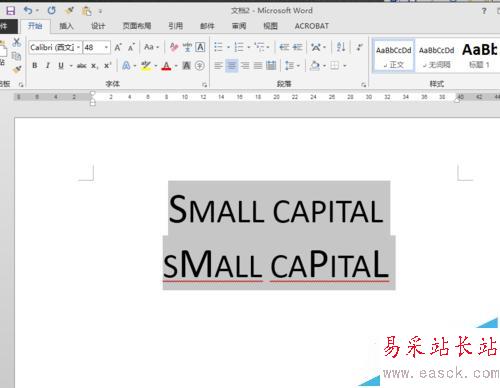The image size is (500, 388).
Task: Open the References tab
Action: coord(175,26)
